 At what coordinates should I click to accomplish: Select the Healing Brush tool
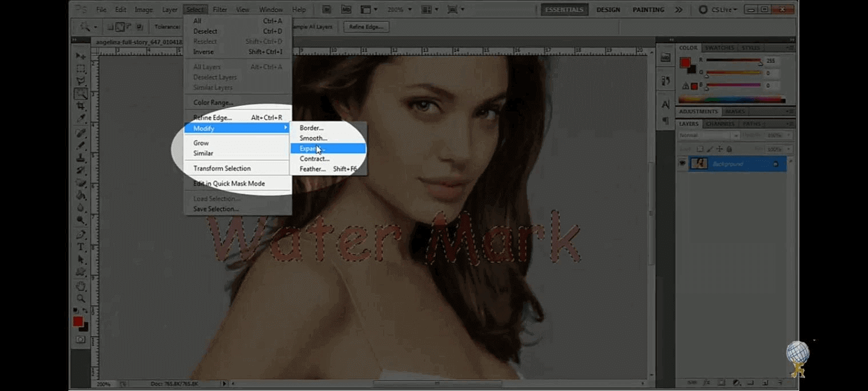[x=81, y=133]
